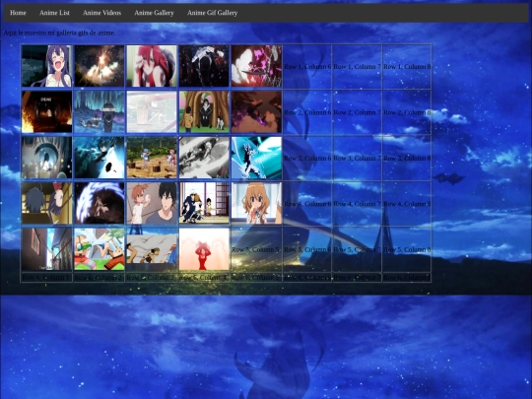The image size is (532, 399).
Task: Click the 'Row 1, Column 7' cell
Action: [x=357, y=67]
